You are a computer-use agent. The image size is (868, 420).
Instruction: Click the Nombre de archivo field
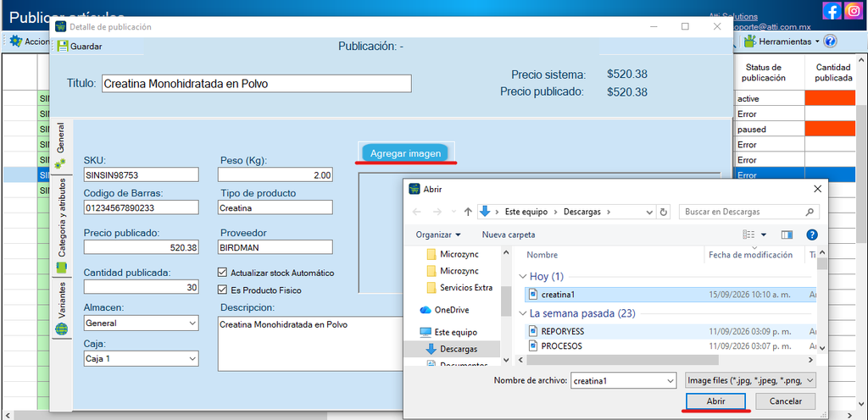point(618,381)
